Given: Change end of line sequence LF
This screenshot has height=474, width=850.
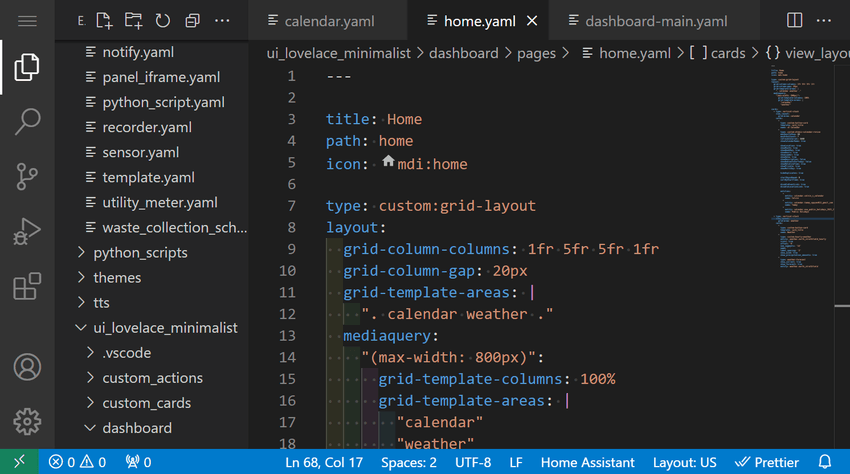Looking at the screenshot, I should point(516,462).
